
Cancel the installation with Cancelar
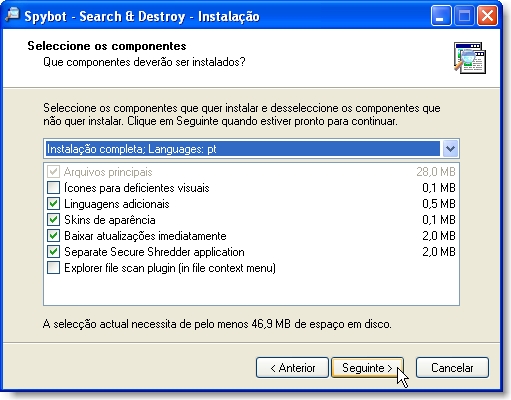point(452,368)
